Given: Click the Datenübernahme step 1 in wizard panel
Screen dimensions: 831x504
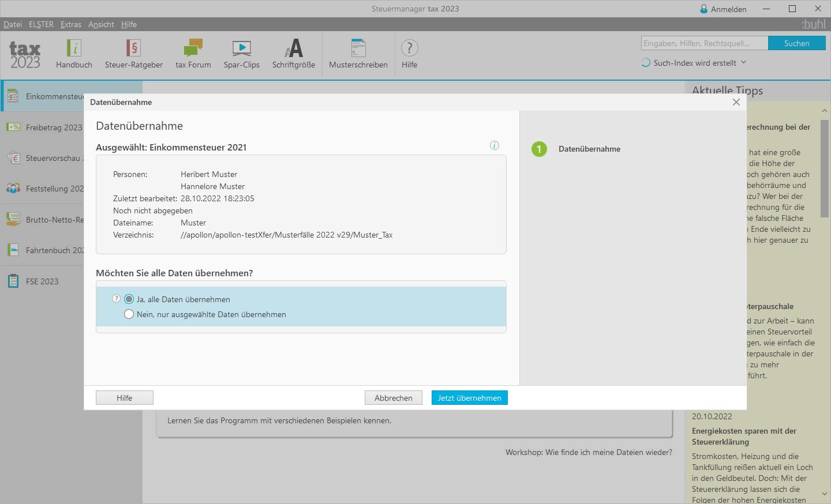Looking at the screenshot, I should 576,149.
